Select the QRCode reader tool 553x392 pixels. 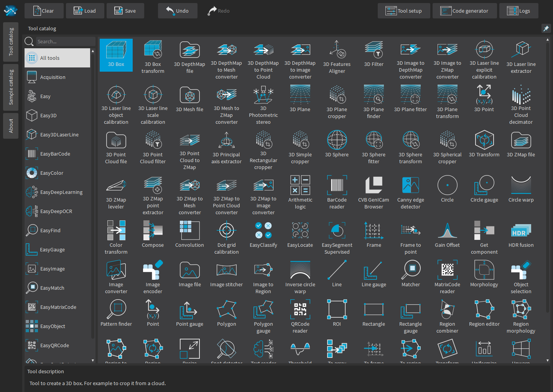(x=300, y=310)
